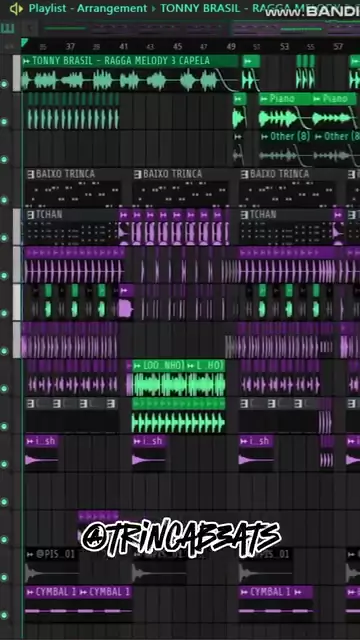This screenshot has height=640, width=360.
Task: Mute the TONNY BRASIL capela track
Action: (4, 84)
